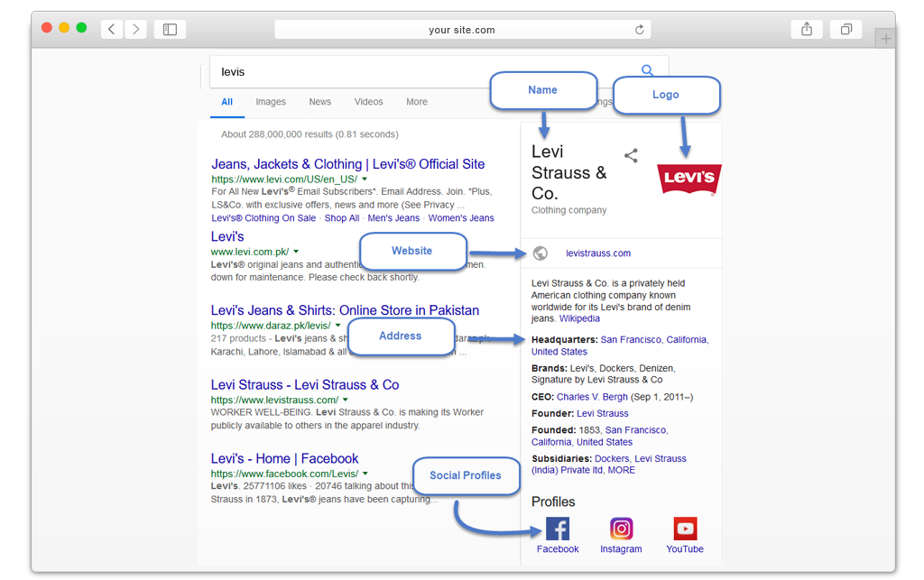Image resolution: width=924 pixels, height=580 pixels.
Task: Click the blue search magnifier icon
Action: 647,70
